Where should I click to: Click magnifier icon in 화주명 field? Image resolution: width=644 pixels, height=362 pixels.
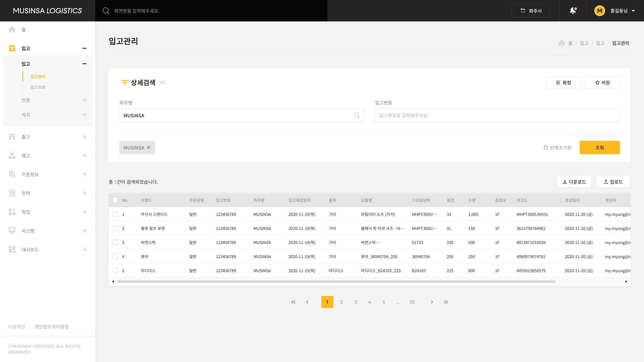click(357, 115)
